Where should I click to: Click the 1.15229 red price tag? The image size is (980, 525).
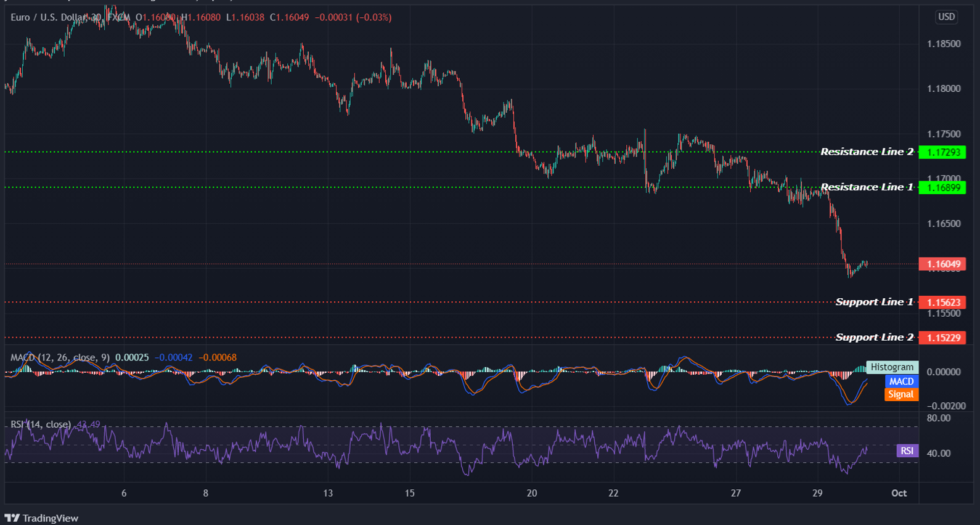click(942, 338)
